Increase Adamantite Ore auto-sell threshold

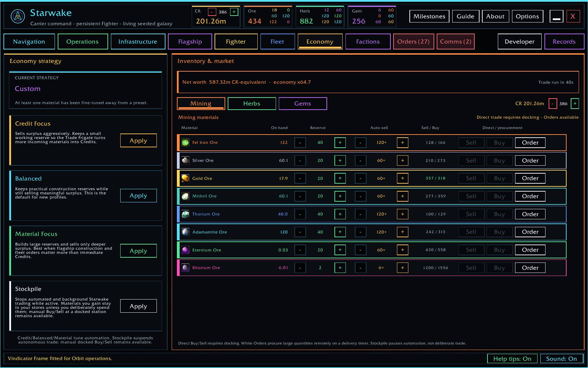pos(402,232)
